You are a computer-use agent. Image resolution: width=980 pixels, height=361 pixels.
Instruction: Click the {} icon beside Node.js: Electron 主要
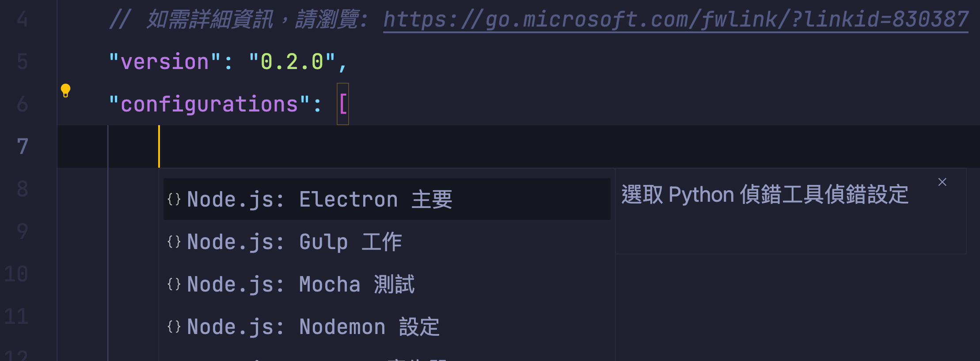click(175, 199)
